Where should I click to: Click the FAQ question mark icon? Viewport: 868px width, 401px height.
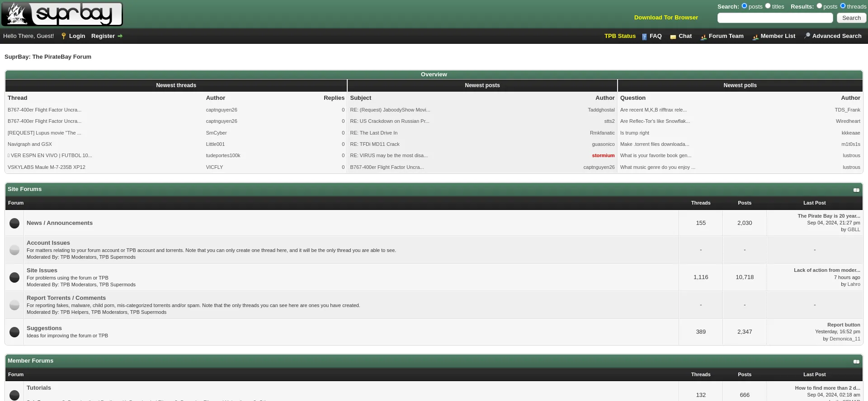click(x=644, y=37)
